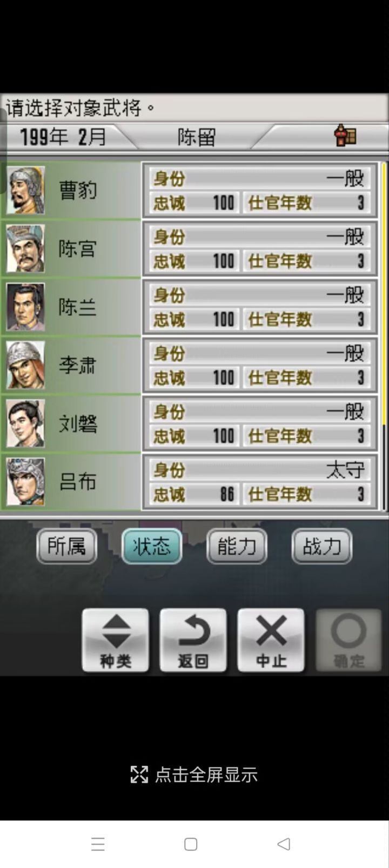This screenshot has height=868, width=389.
Task: Open the 所属 affiliation tab
Action: click(66, 546)
